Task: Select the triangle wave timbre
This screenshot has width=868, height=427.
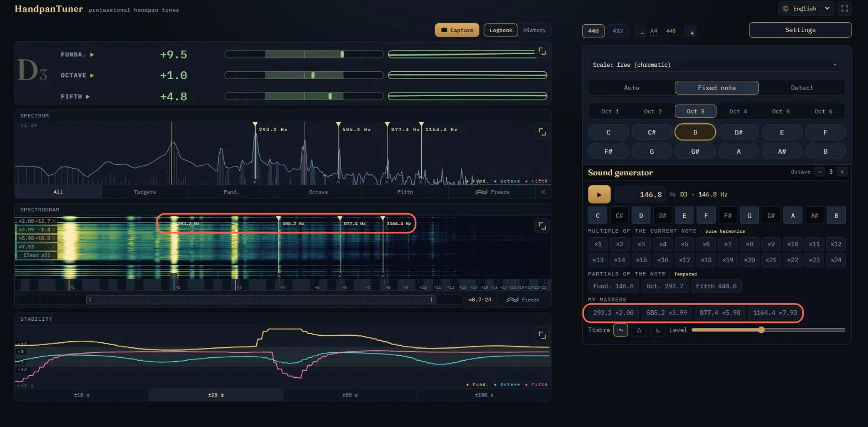Action: (639, 330)
